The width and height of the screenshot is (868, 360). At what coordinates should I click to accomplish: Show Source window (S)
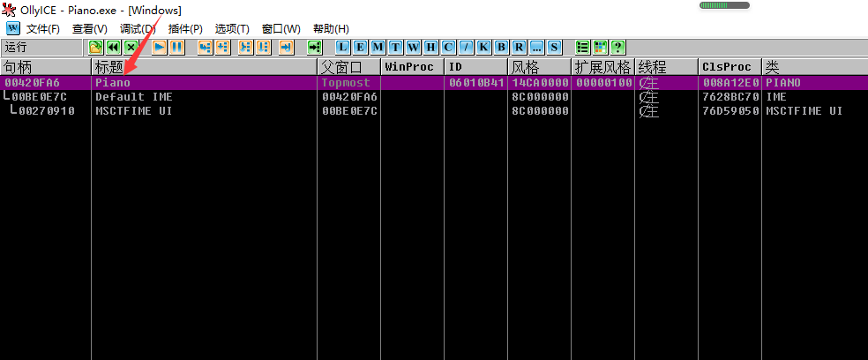coord(554,47)
